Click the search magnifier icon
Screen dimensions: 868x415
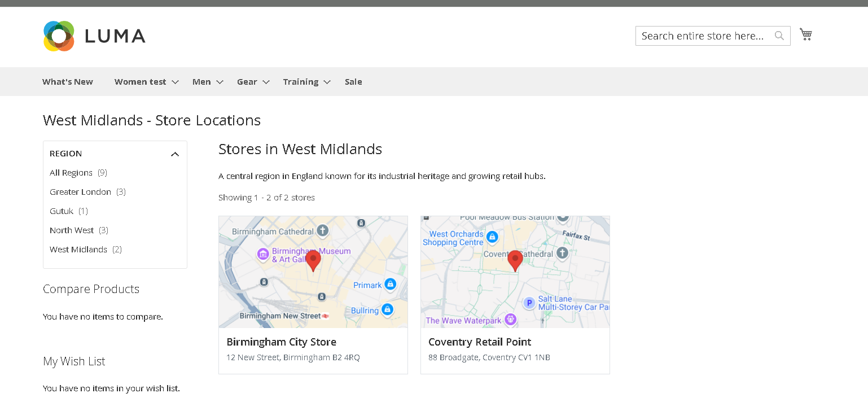click(779, 36)
